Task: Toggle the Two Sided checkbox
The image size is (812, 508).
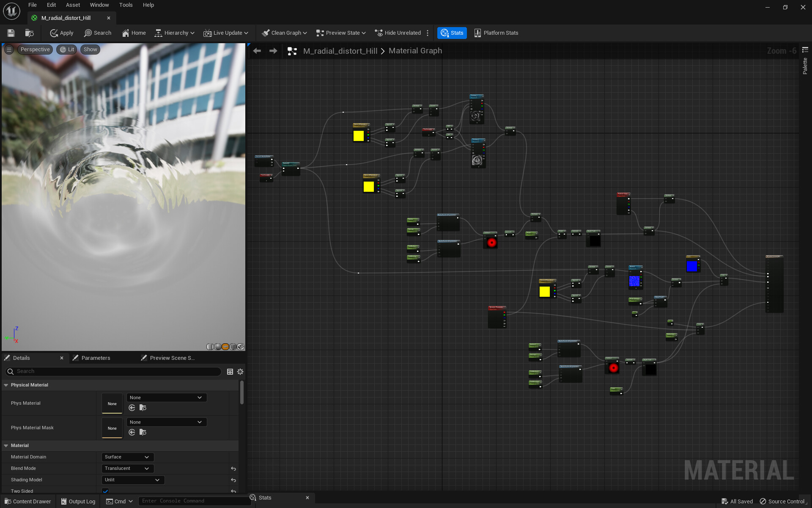Action: [x=106, y=491]
